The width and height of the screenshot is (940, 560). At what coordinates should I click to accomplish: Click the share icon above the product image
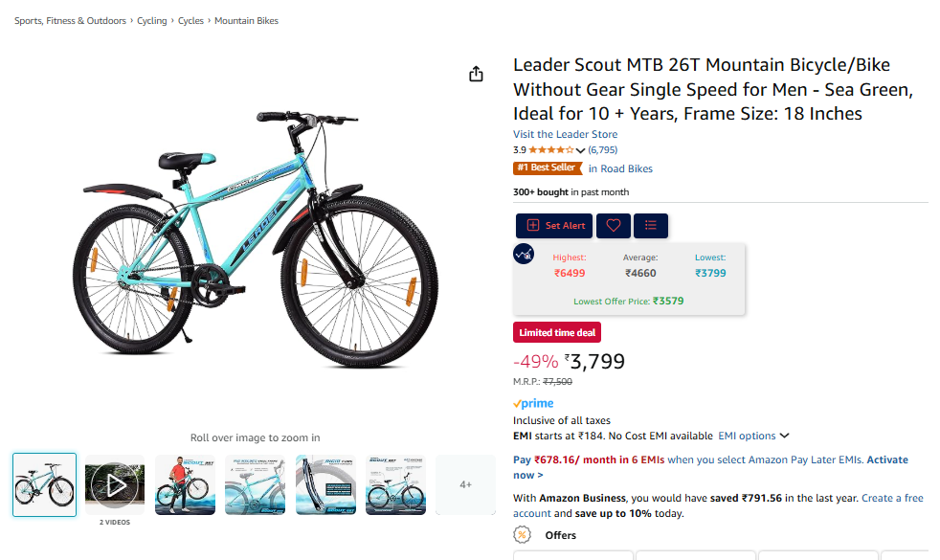[x=476, y=75]
